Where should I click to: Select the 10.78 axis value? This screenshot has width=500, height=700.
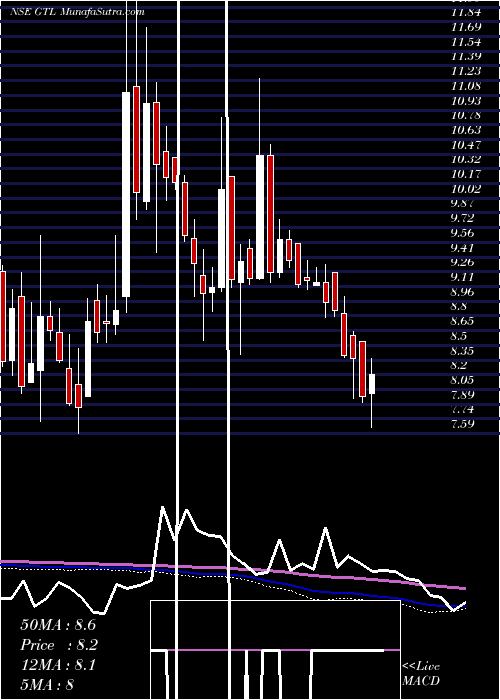tap(466, 116)
